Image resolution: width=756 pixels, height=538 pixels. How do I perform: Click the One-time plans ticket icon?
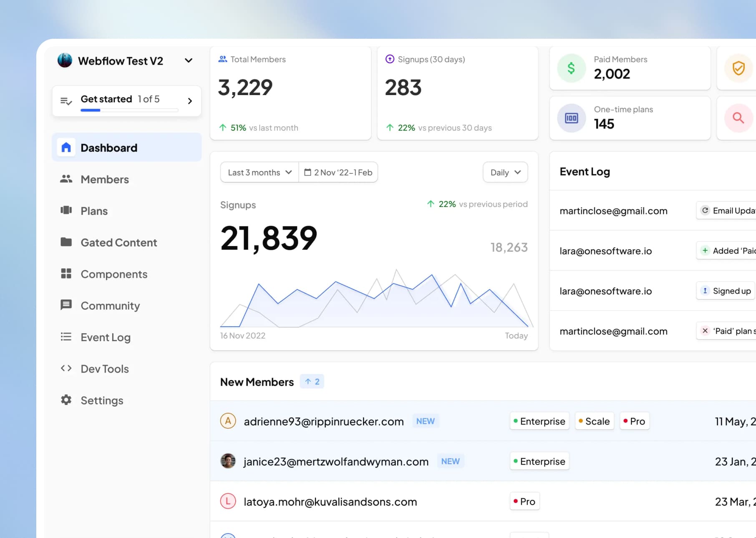572,118
